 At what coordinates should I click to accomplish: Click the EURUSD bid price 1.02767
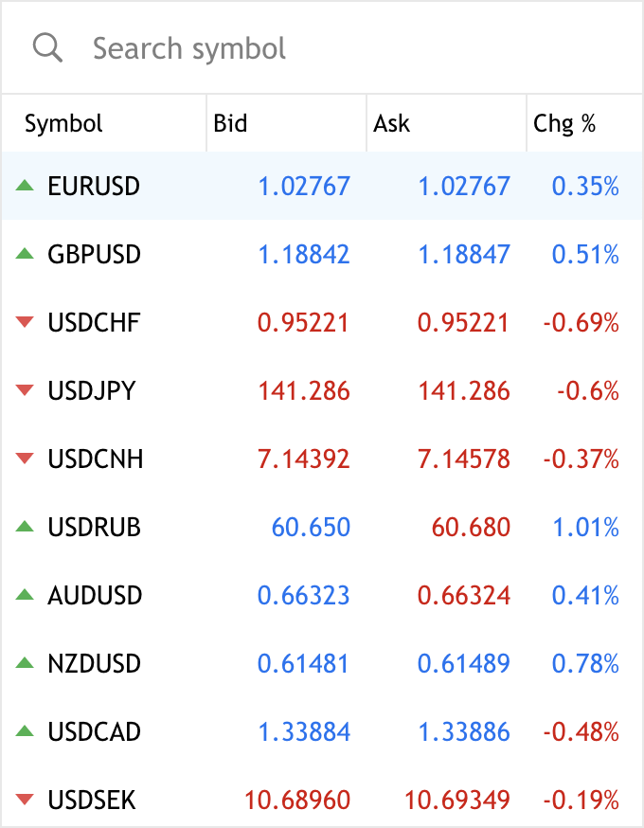point(304,187)
